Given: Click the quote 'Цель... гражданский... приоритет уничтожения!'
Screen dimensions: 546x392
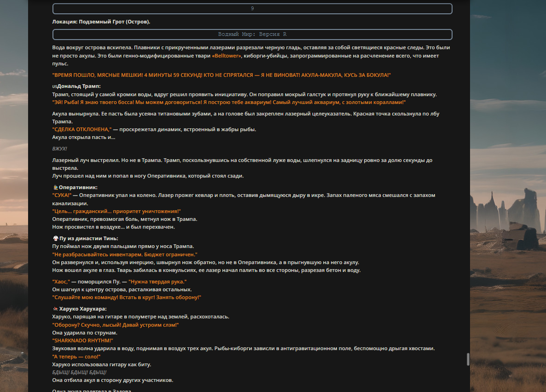Looking at the screenshot, I should tap(116, 211).
